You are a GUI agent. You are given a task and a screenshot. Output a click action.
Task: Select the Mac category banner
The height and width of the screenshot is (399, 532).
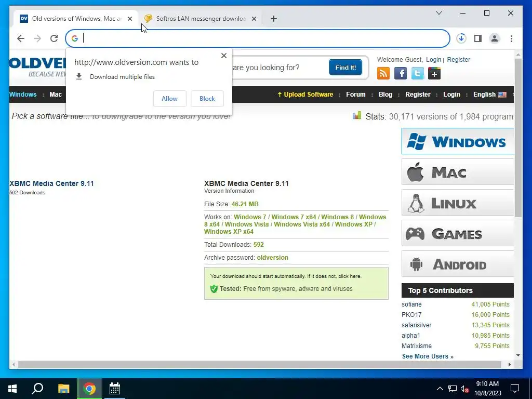pyautogui.click(x=457, y=172)
